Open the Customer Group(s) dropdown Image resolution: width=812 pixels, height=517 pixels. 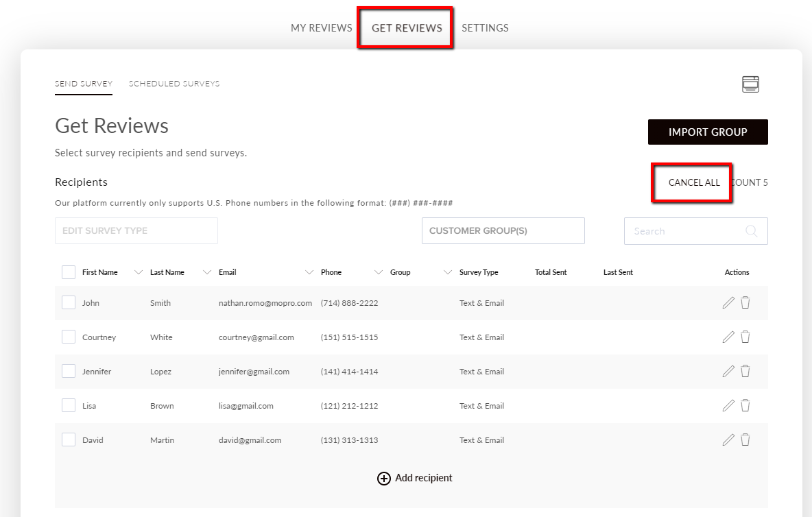click(503, 231)
